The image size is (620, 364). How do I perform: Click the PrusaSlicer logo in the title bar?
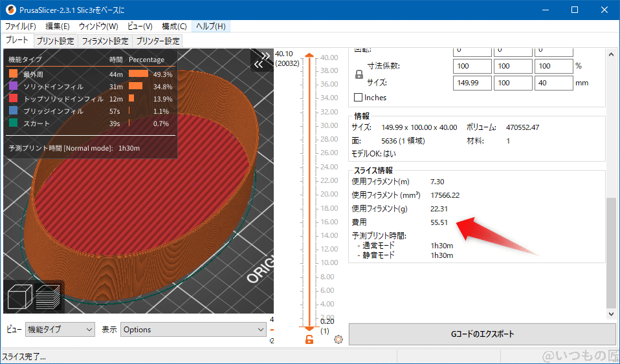[10, 10]
